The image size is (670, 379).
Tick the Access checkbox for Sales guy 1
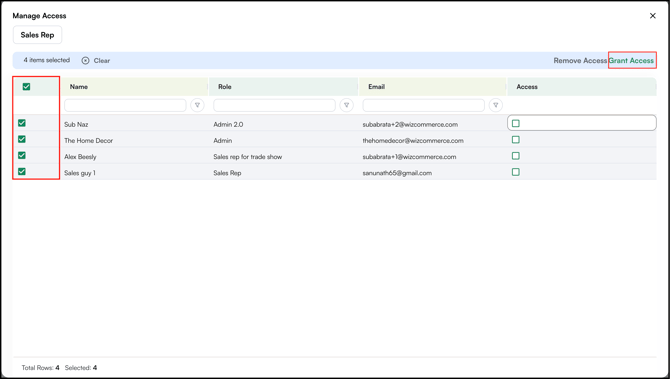coord(516,172)
